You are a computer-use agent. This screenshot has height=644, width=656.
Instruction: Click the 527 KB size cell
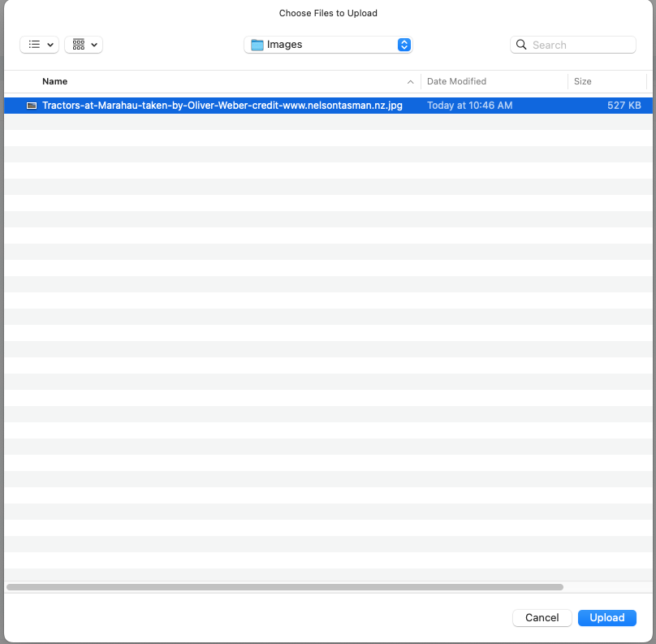[624, 106]
